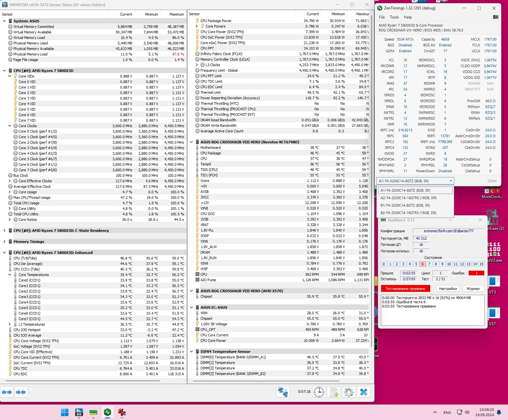The height and width of the screenshot is (420, 508).
Task: Choose A1: F4-3200C14-8GTZ in dropdown list
Action: point(415,190)
